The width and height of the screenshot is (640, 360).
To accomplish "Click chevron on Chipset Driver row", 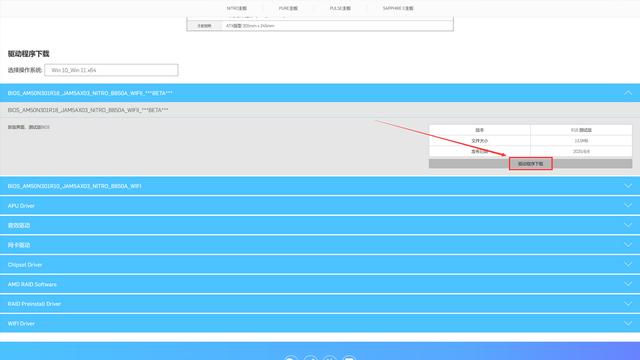I will (628, 264).
